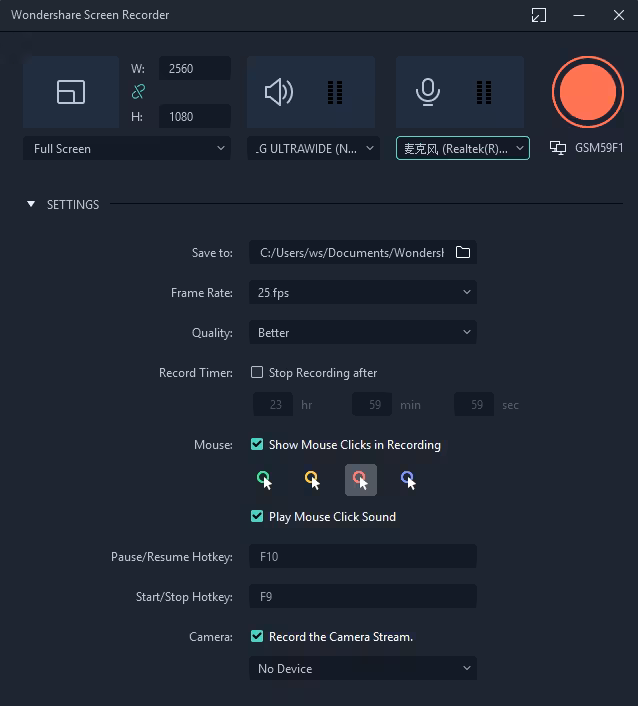Viewport: 638px width, 706px height.
Task: Uncheck Play Mouse Click Sound
Action: (257, 516)
